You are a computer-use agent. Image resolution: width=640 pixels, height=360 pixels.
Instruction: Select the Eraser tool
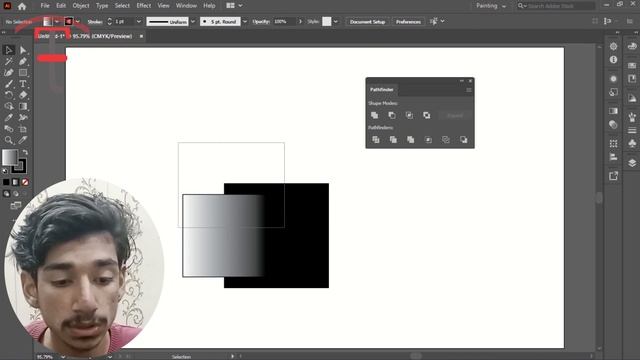pyautogui.click(x=23, y=95)
